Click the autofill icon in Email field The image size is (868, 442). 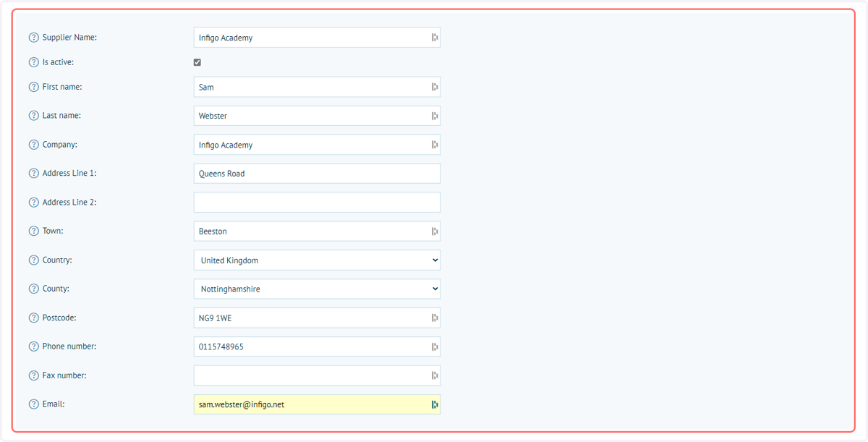[435, 404]
